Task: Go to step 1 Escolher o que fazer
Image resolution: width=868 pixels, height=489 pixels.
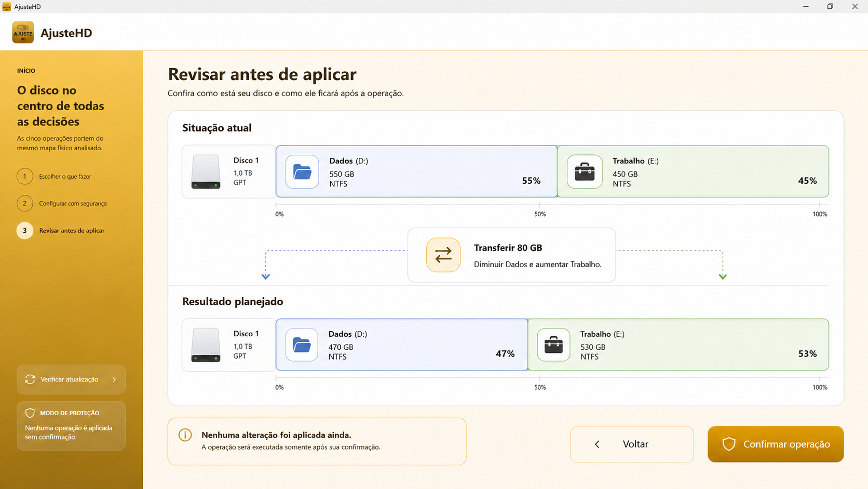Action: click(54, 176)
